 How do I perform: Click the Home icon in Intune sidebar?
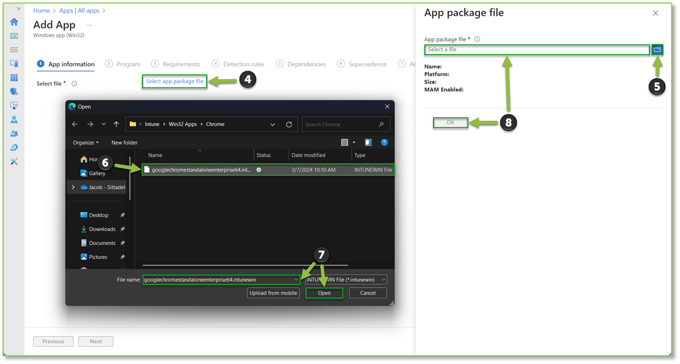14,22
